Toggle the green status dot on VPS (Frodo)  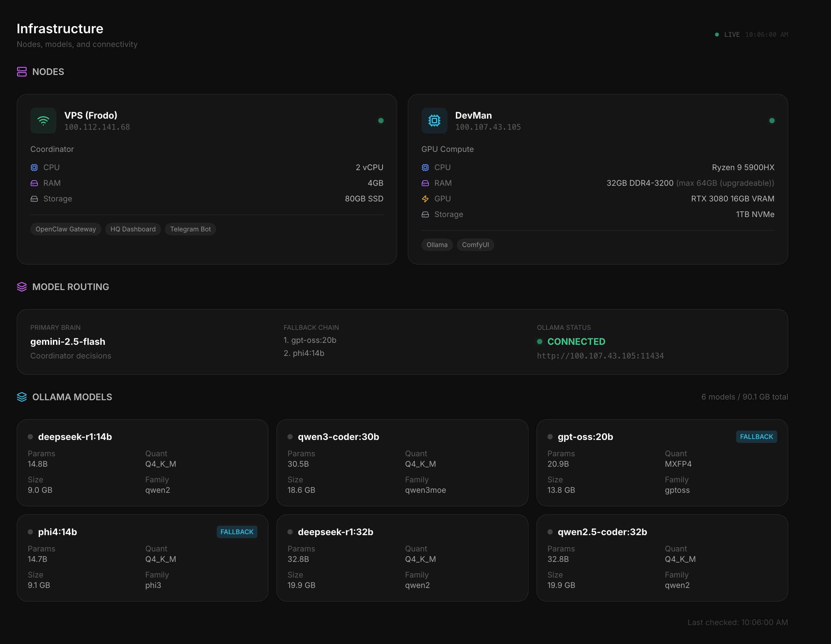381,121
